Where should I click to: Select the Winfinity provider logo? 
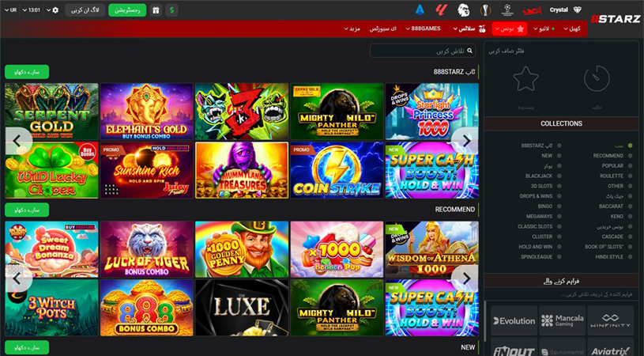(610, 320)
